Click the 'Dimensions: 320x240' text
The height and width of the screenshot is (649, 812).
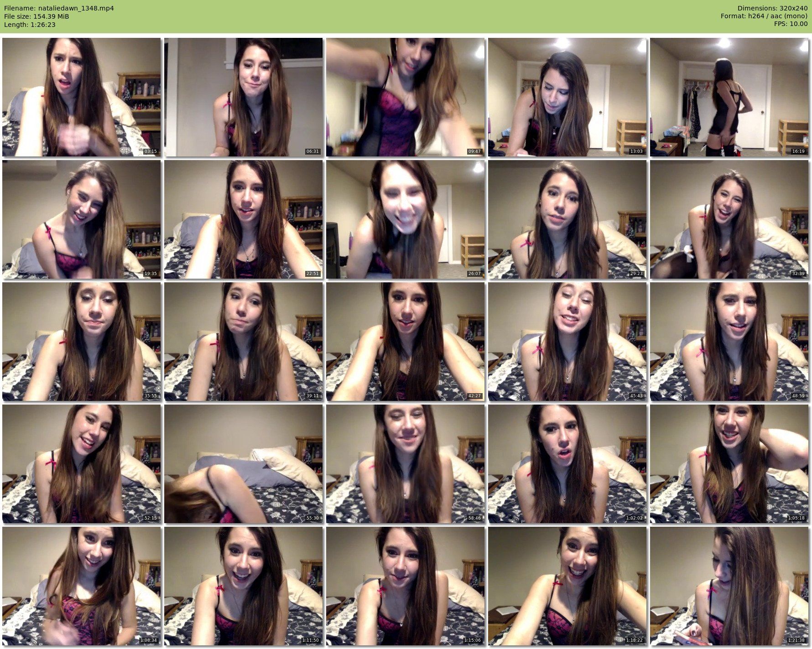772,8
